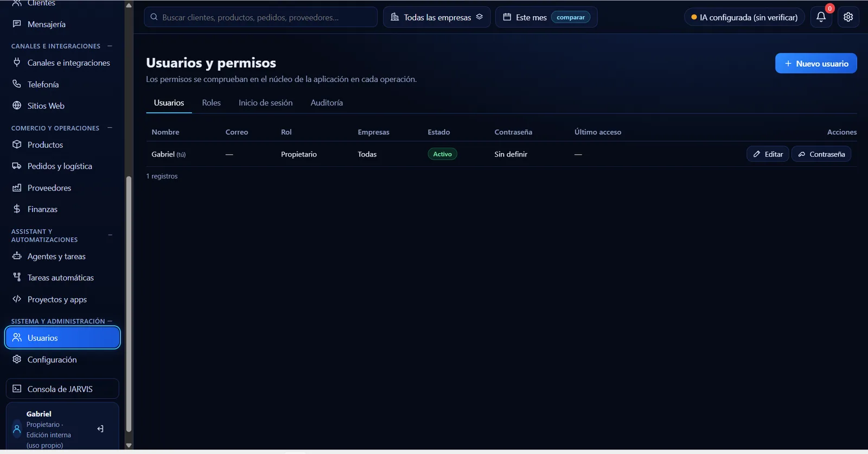Switch to the Inicio de sesión tab

point(265,103)
